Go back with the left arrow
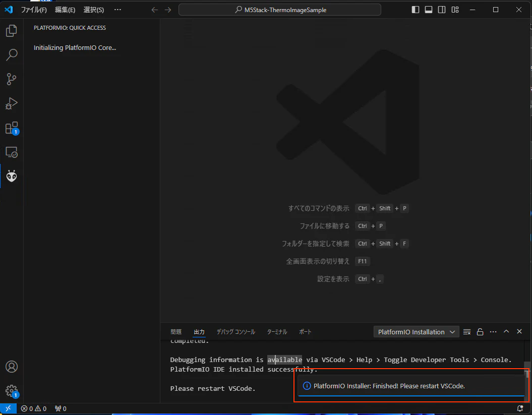Viewport: 532px width, 415px height. pyautogui.click(x=155, y=10)
